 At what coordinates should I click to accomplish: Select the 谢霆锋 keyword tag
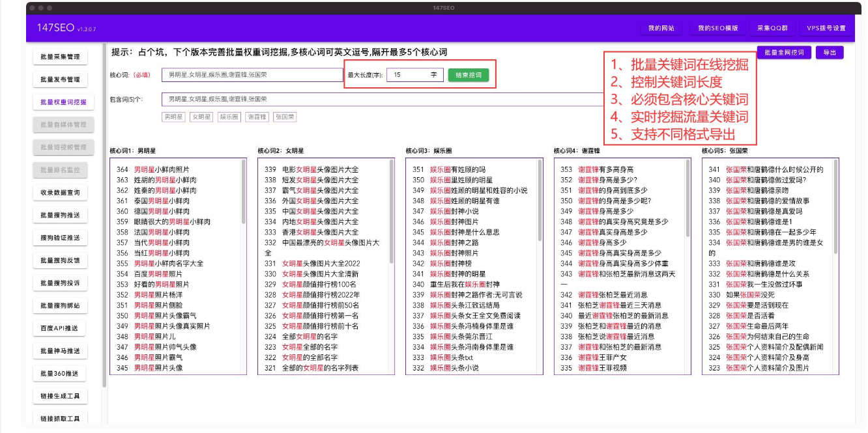click(x=256, y=117)
